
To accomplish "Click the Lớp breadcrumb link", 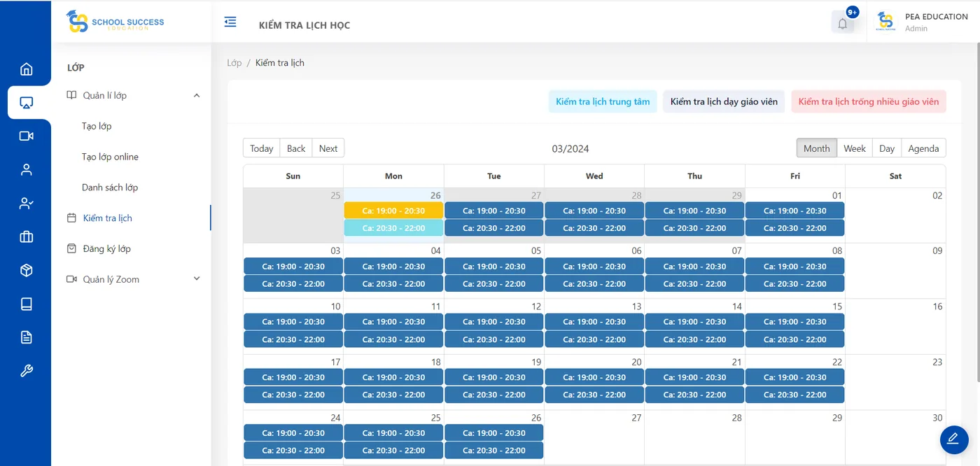I will point(234,63).
